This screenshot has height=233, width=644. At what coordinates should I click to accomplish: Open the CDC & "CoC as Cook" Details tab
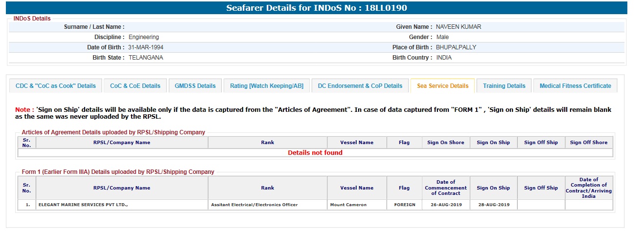click(x=56, y=86)
